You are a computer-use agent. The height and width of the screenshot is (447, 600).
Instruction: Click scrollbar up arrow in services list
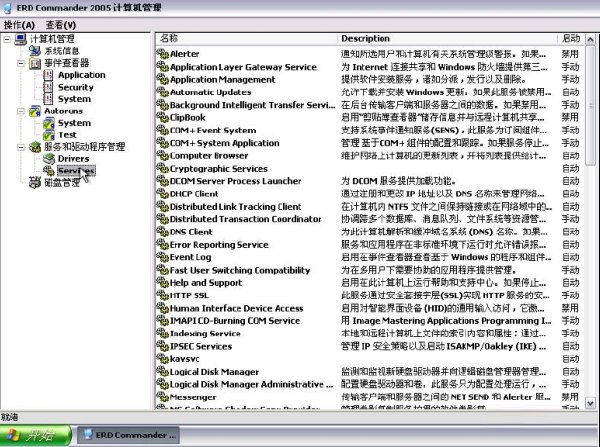[x=590, y=39]
